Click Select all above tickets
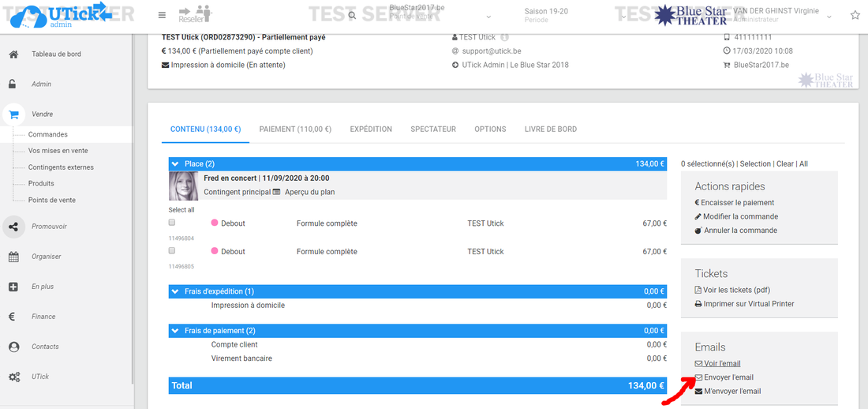The height and width of the screenshot is (409, 868). 181,210
